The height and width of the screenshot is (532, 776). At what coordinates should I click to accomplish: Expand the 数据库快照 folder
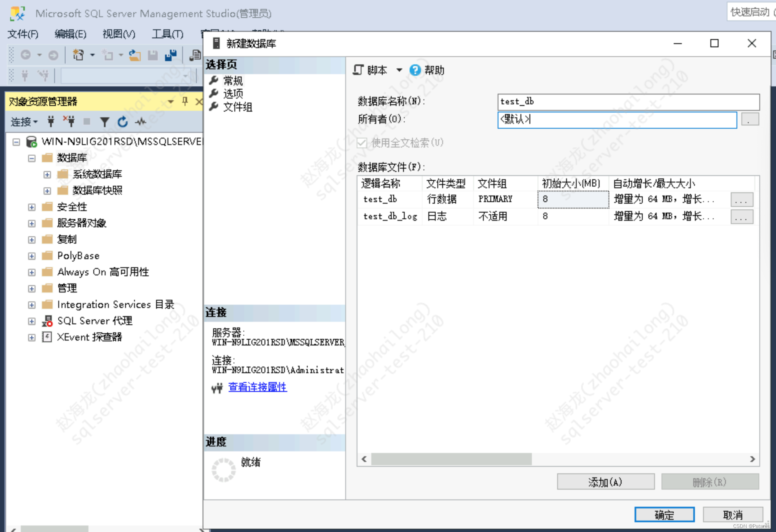(x=47, y=191)
